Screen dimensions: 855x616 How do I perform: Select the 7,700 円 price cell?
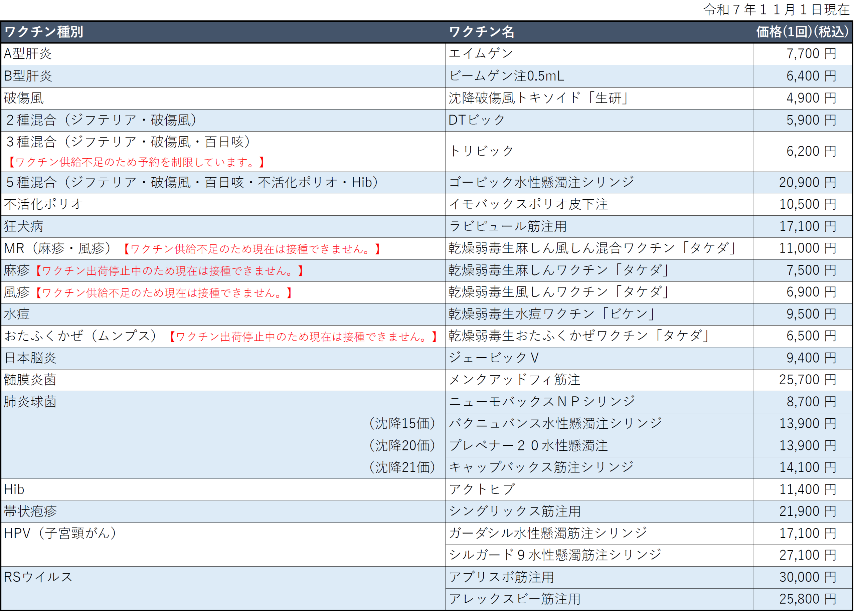click(811, 54)
